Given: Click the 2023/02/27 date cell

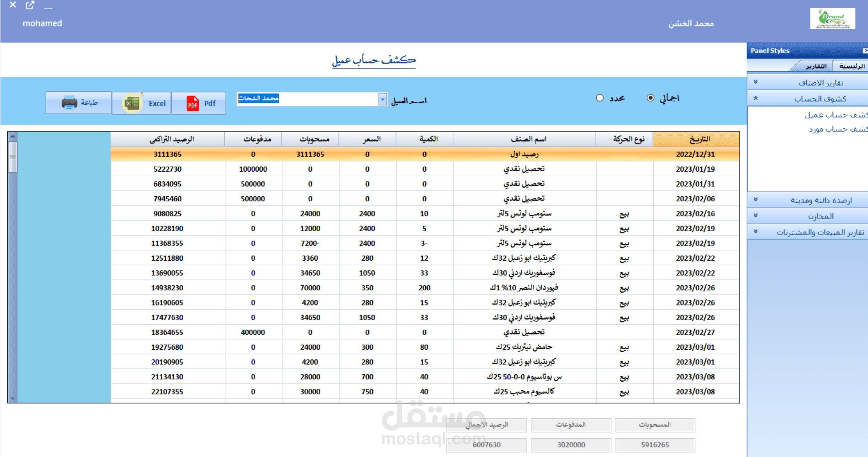Looking at the screenshot, I should pos(696,332).
